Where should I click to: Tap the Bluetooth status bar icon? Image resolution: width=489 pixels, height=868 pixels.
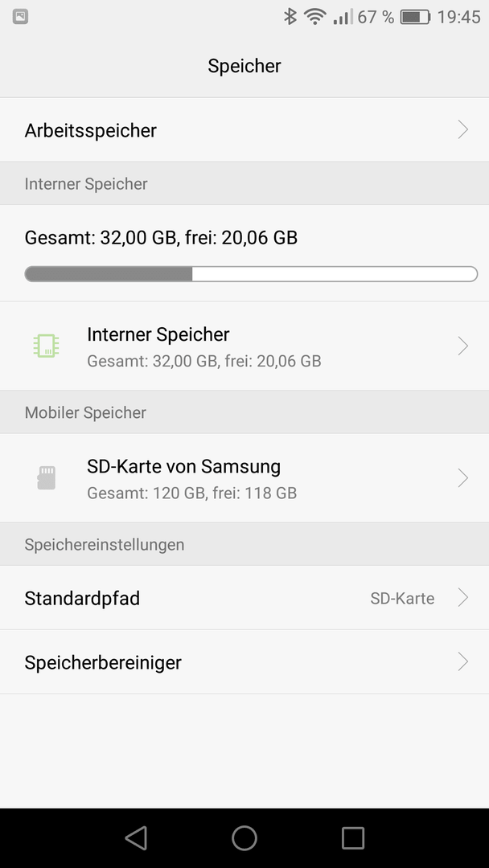[290, 17]
